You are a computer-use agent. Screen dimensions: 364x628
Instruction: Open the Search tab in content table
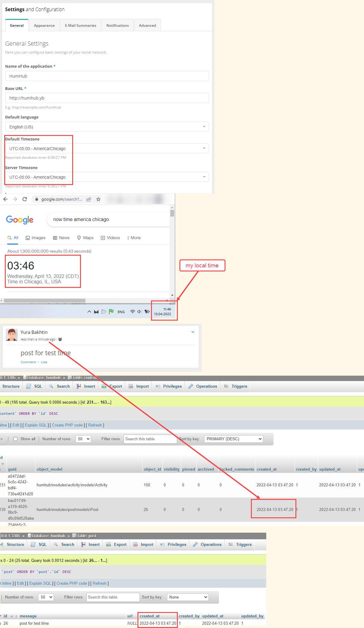[60, 386]
